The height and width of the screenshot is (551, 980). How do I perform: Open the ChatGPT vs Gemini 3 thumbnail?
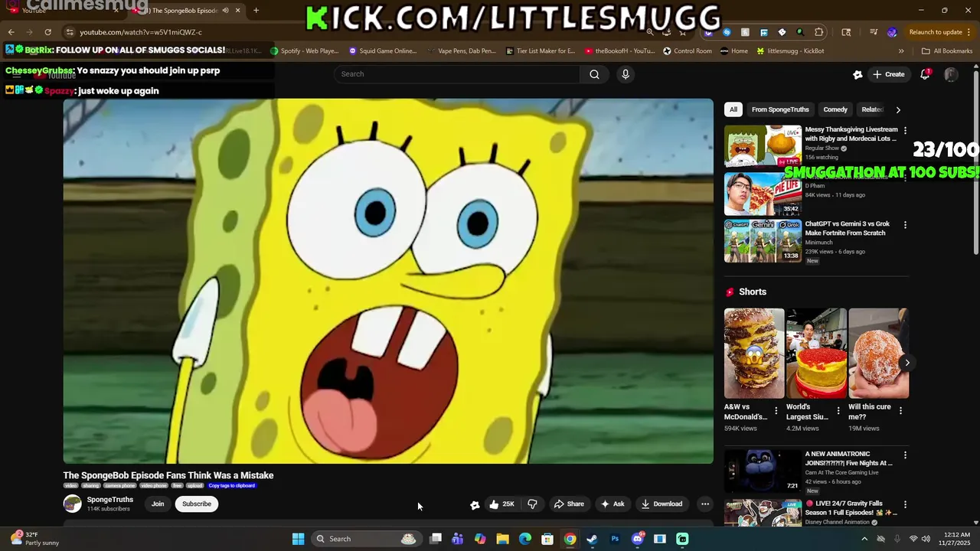point(763,240)
